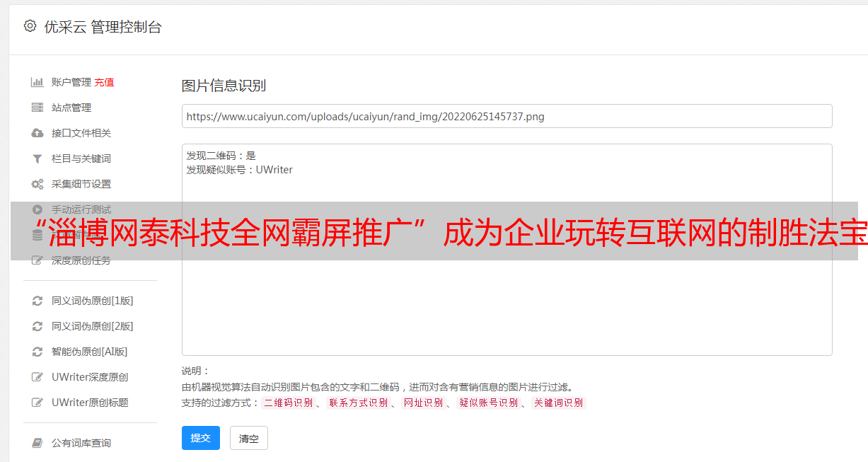Click the refresh icon beside 智能伪原创[AI版]
868x462 pixels.
pos(37,352)
